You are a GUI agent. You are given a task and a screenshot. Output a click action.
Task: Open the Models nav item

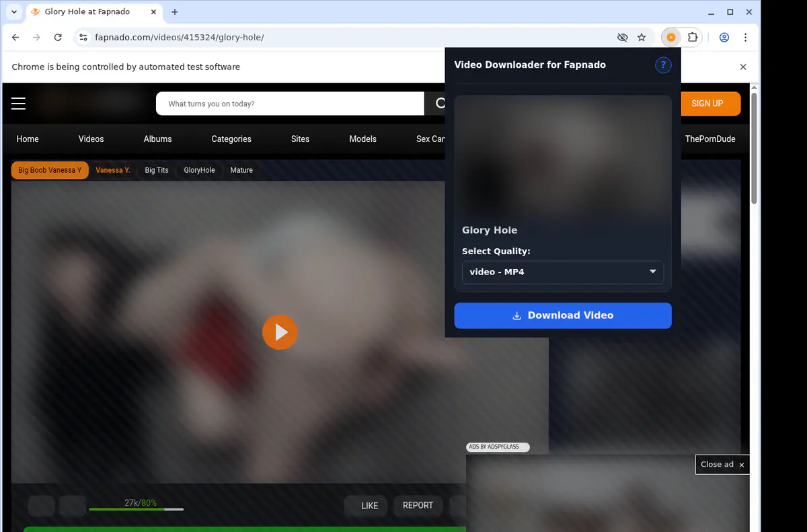point(362,139)
